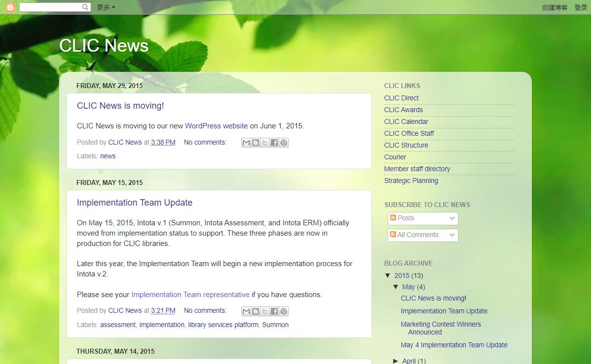Viewport: 591px width, 364px height.
Task: Share moving post to Twitter
Action: click(x=265, y=143)
